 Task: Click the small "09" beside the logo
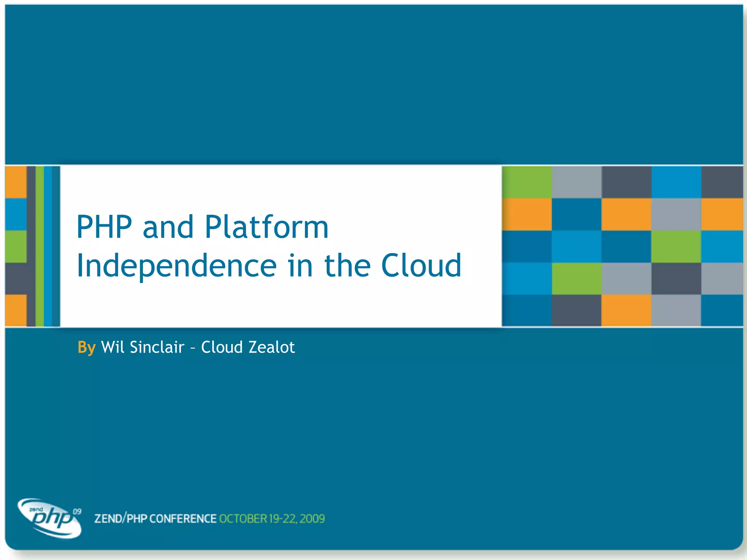77,512
